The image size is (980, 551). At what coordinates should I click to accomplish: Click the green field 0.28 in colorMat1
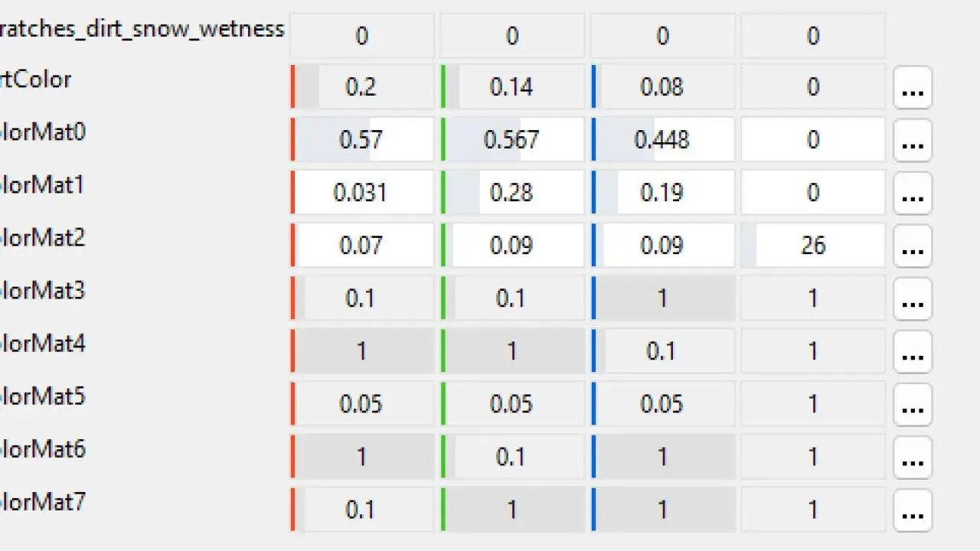tap(511, 193)
